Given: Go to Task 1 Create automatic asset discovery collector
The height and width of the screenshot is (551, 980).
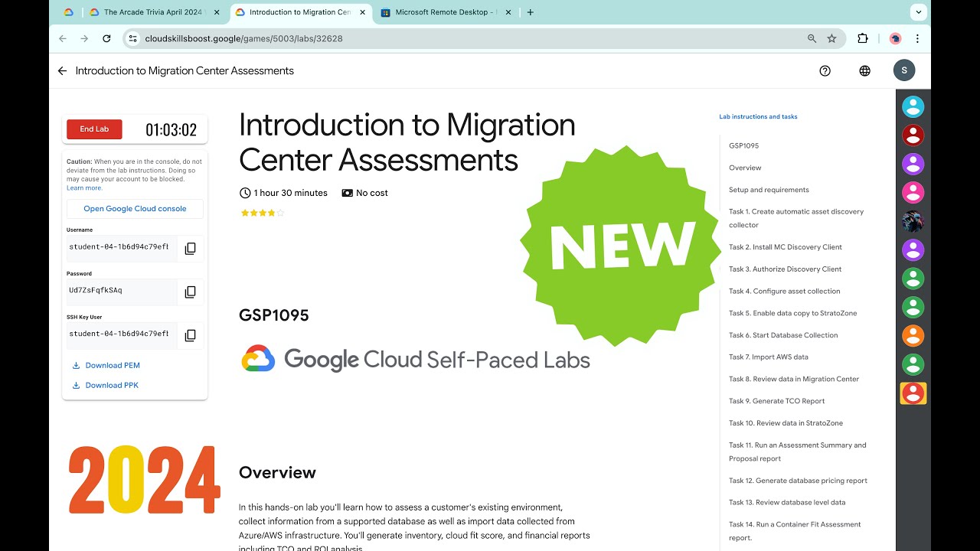Looking at the screenshot, I should click(x=796, y=218).
